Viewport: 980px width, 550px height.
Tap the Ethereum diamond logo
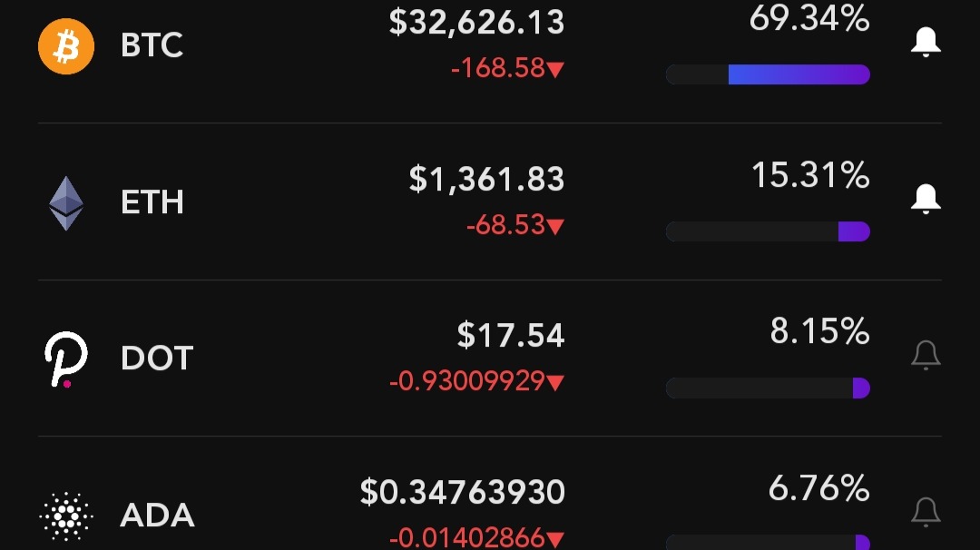[x=66, y=202]
